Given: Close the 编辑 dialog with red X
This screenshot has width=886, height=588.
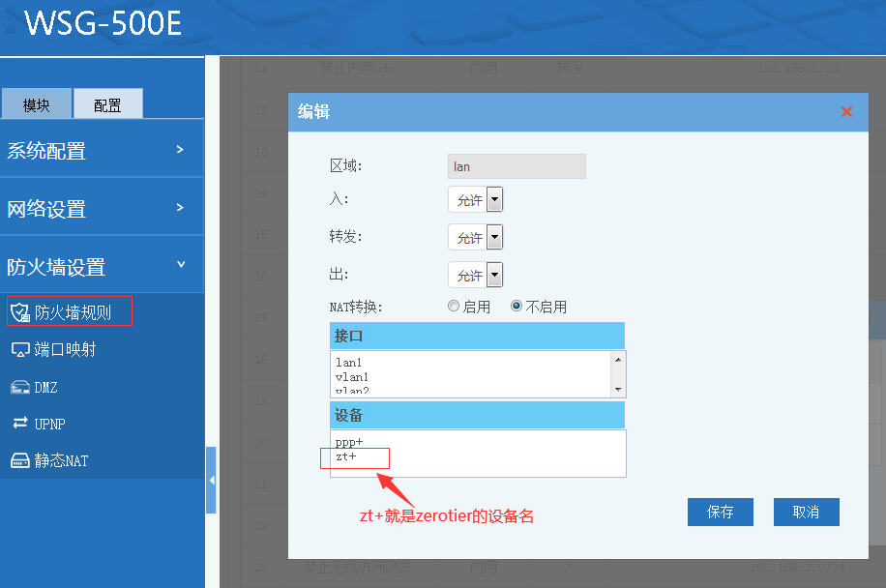Looking at the screenshot, I should pos(846,112).
